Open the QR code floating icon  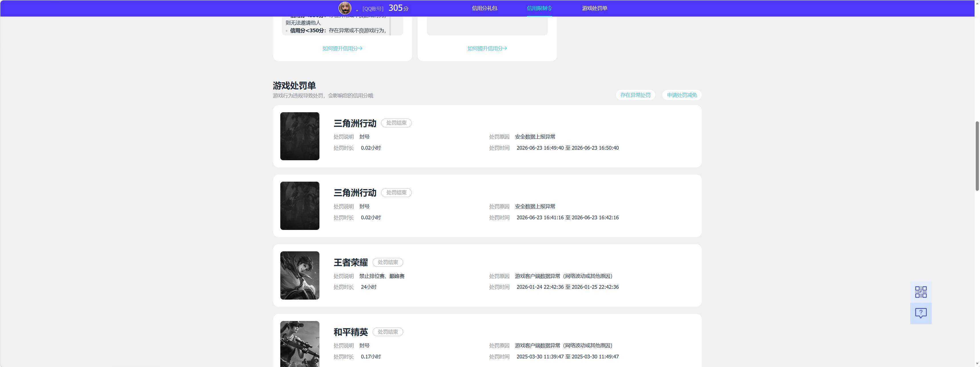click(921, 292)
